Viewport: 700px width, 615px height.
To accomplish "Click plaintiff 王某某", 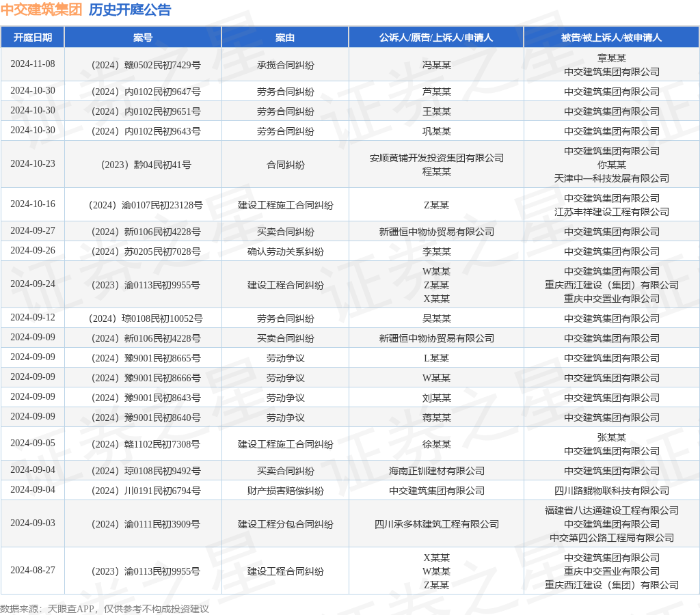I will (x=437, y=111).
